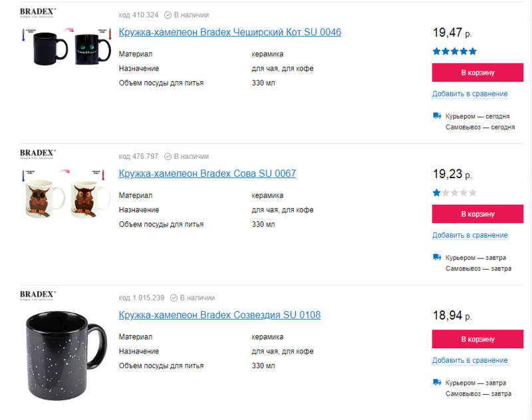
Task: Click the five-star rating of the Cheshire Cat mug
Action: 454,51
